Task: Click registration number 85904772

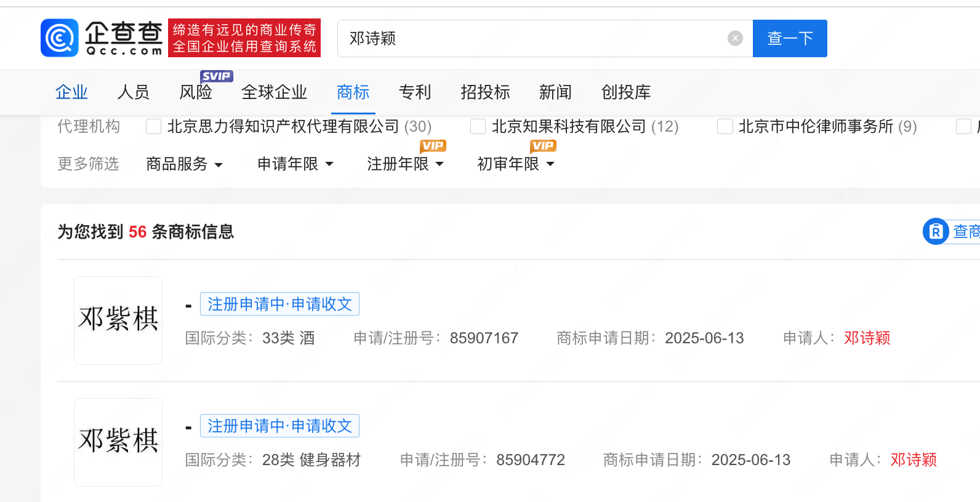Action: coord(531,460)
